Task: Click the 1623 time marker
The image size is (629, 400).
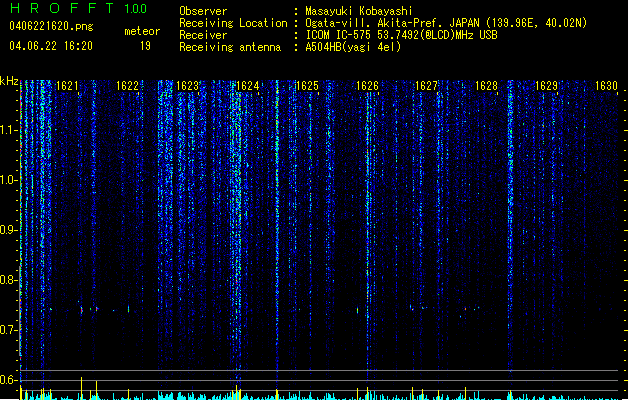Action: point(187,86)
